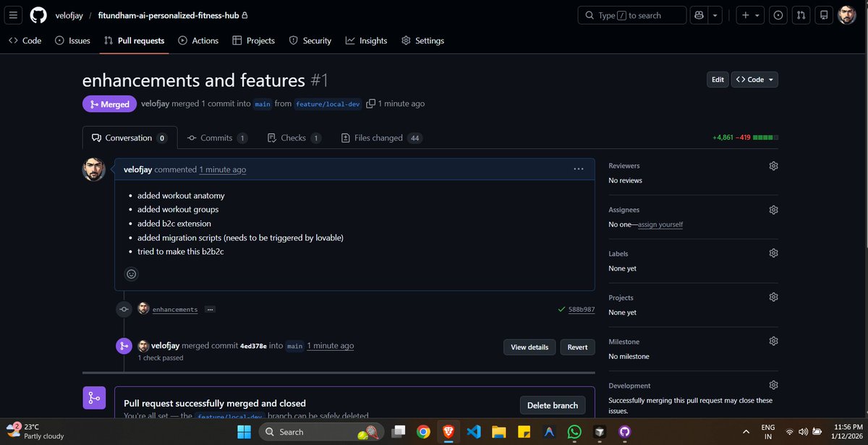Viewport: 868px width, 445px height.
Task: Open commit hash 588b987
Action: coord(582,309)
